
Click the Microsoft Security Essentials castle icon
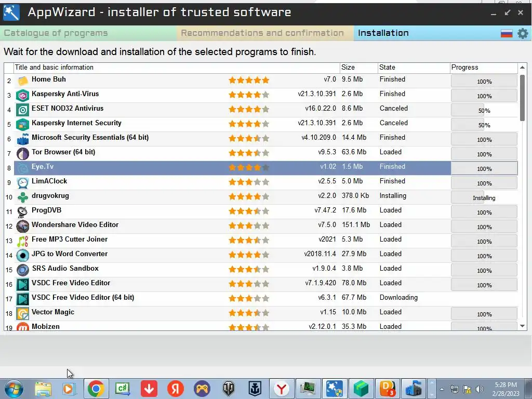tap(23, 139)
